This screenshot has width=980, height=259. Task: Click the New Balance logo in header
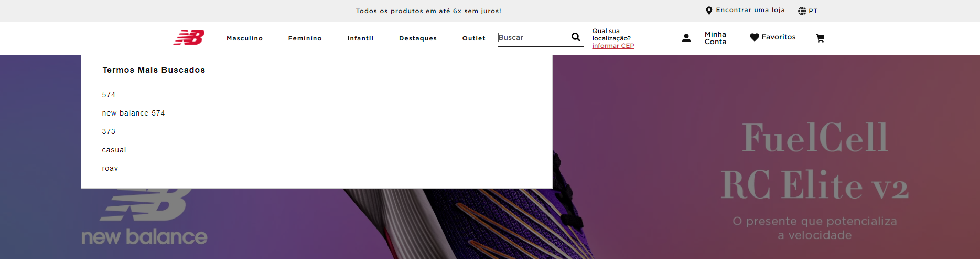[189, 38]
